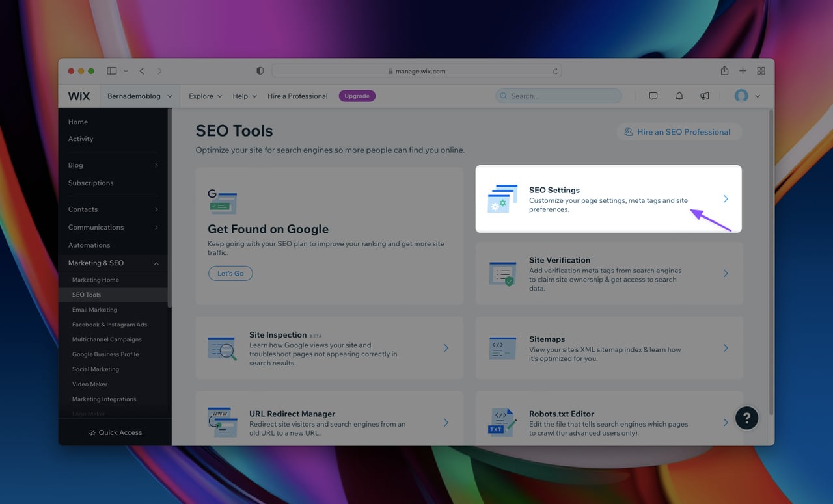Click Hire a Professional link

(297, 96)
